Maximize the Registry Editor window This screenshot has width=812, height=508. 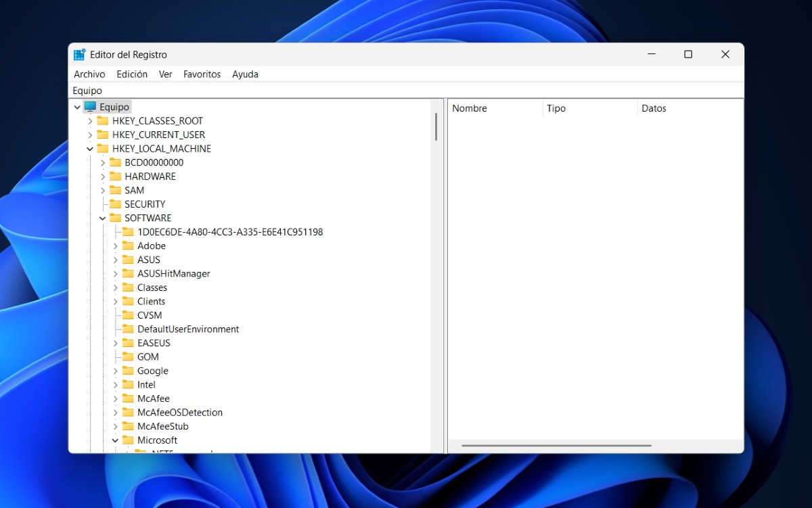point(688,55)
